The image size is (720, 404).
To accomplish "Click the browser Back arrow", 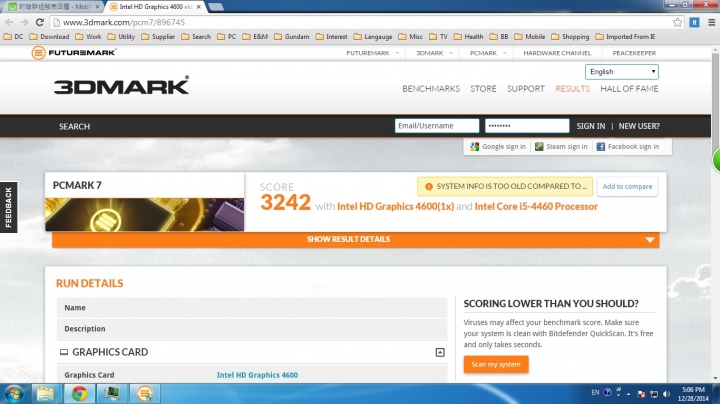I will click(9, 22).
